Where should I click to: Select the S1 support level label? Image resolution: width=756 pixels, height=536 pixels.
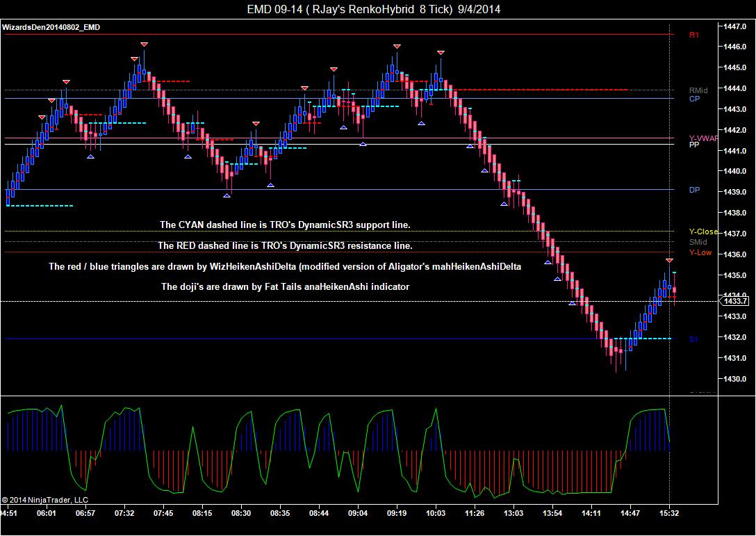point(693,339)
